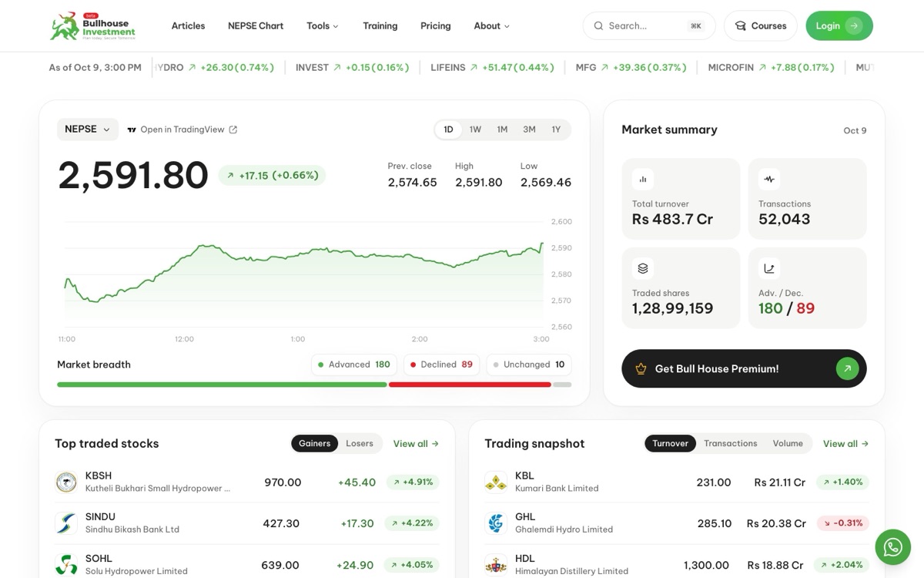Viewport: 924px width, 578px height.
Task: Click the up arrow icon beside MFG ticker
Action: tap(604, 68)
